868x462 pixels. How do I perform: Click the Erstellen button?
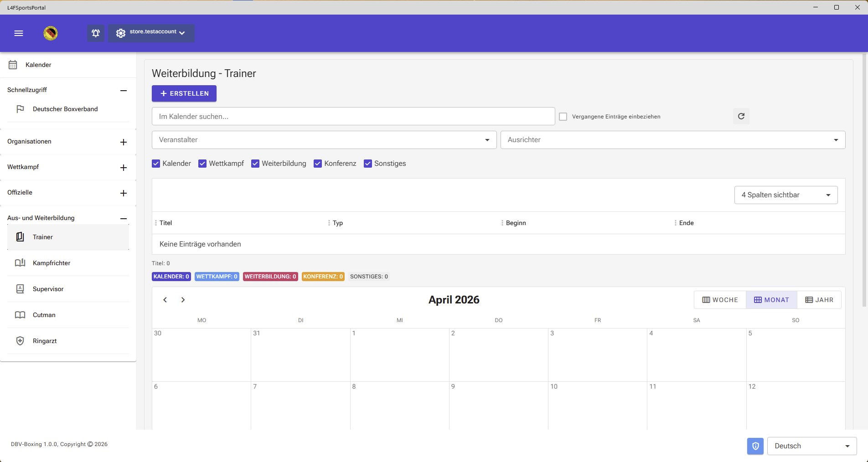(184, 93)
